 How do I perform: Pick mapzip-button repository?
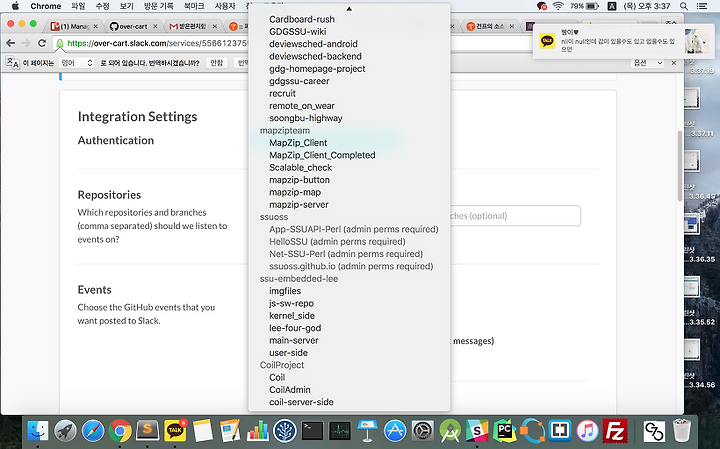(x=299, y=180)
